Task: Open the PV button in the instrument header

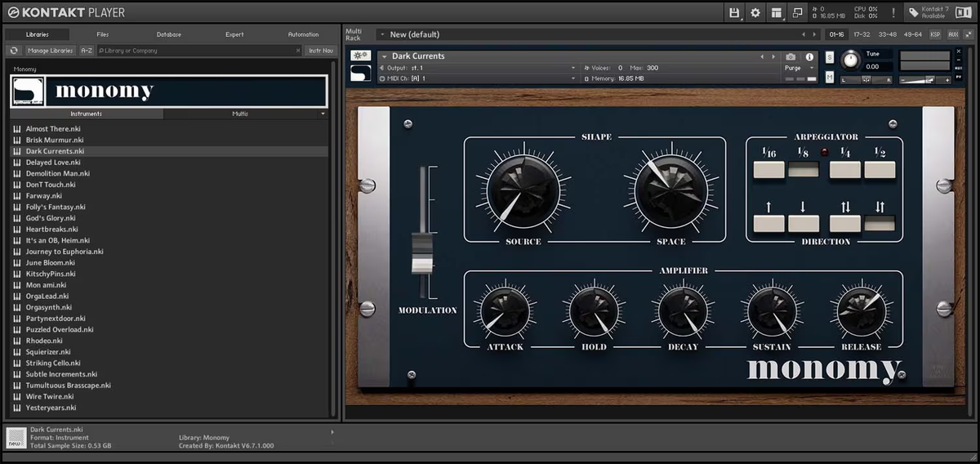Action: 959,77
